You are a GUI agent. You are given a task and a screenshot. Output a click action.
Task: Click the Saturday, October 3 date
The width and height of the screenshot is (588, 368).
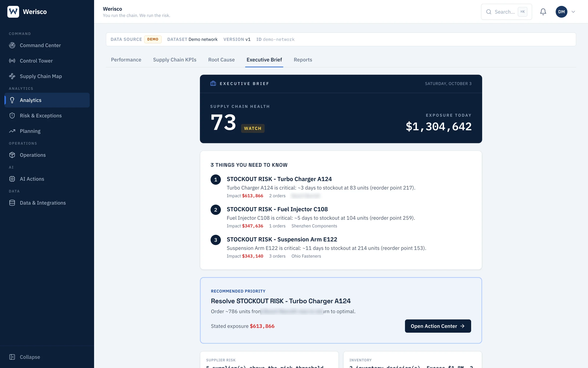(x=448, y=84)
